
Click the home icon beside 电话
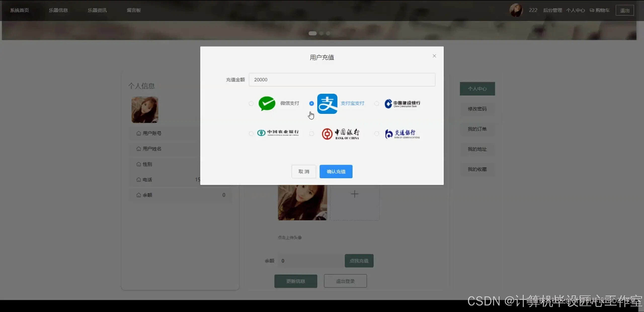(139, 180)
